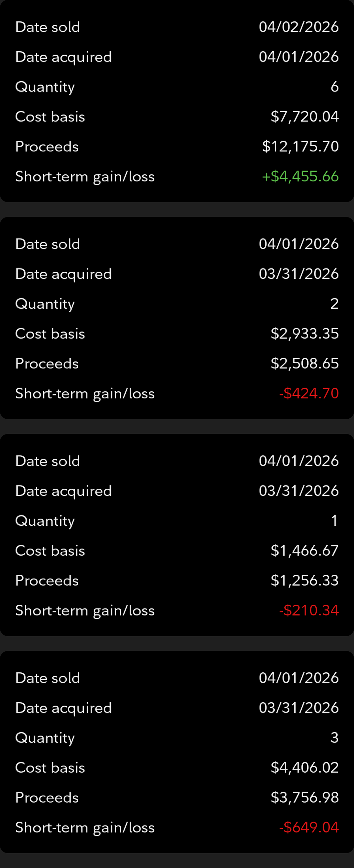The height and width of the screenshot is (868, 354).
Task: Tap the $3,756.98 proceeds amount
Action: [305, 798]
